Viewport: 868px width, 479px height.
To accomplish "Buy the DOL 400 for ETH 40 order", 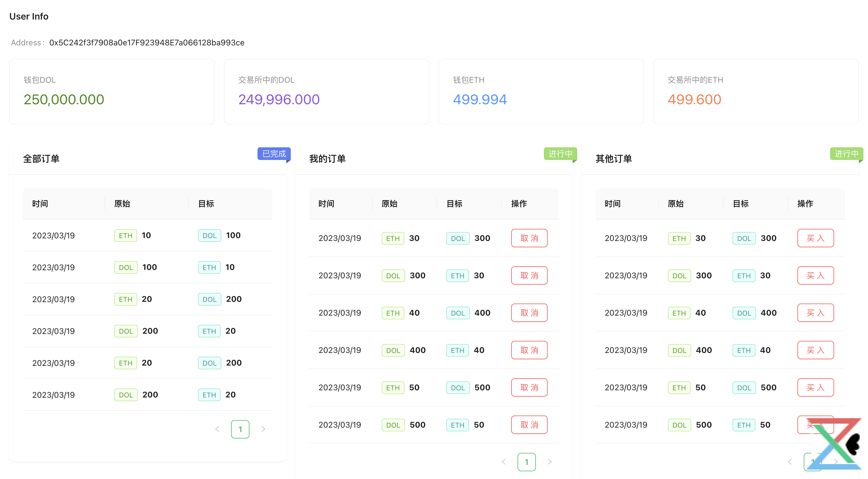I will point(815,350).
